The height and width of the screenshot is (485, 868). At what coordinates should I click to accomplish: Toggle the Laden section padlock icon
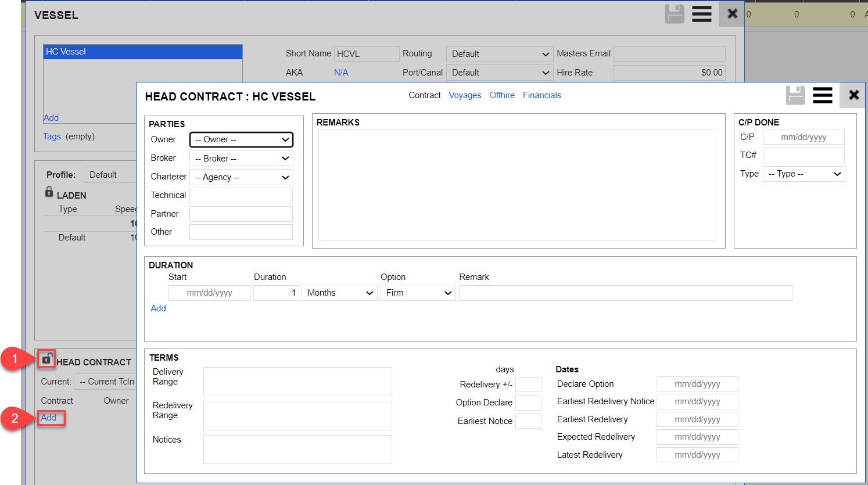point(49,192)
